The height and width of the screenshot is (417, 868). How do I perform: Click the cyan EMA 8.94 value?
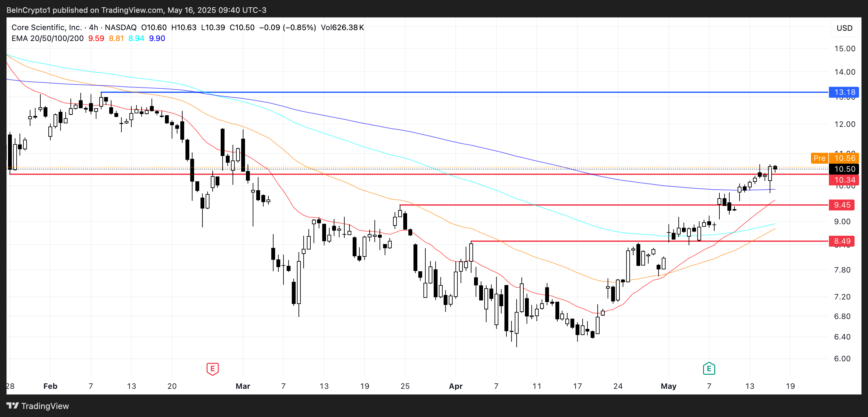(136, 38)
